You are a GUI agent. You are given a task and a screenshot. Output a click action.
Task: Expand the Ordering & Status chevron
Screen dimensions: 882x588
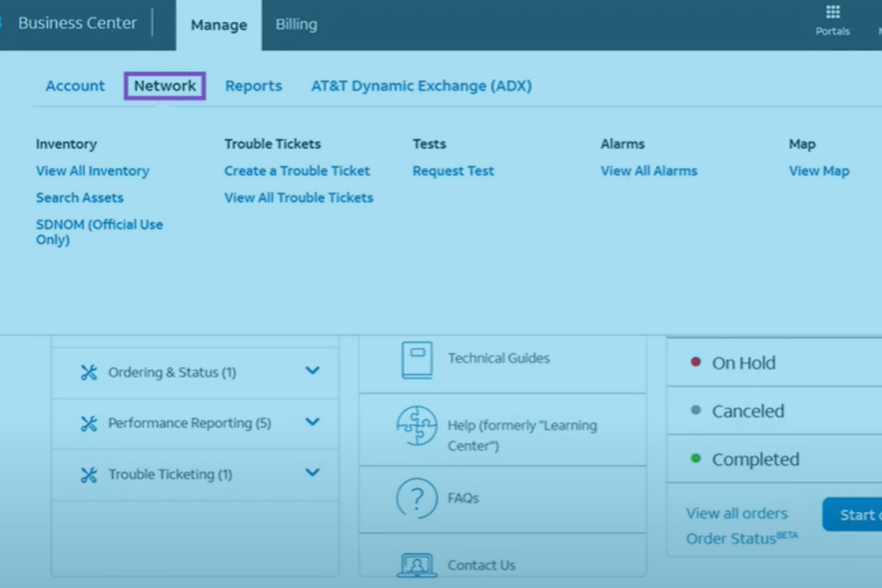[312, 371]
